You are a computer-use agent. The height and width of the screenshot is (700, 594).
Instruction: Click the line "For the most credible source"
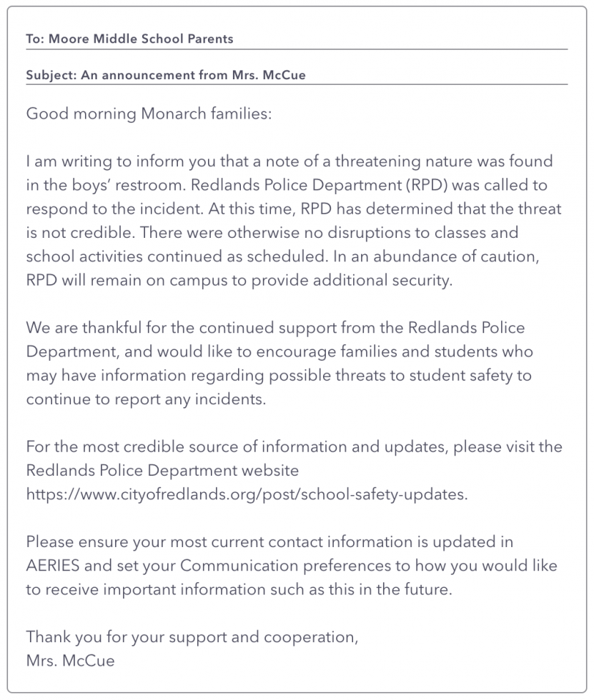[294, 447]
